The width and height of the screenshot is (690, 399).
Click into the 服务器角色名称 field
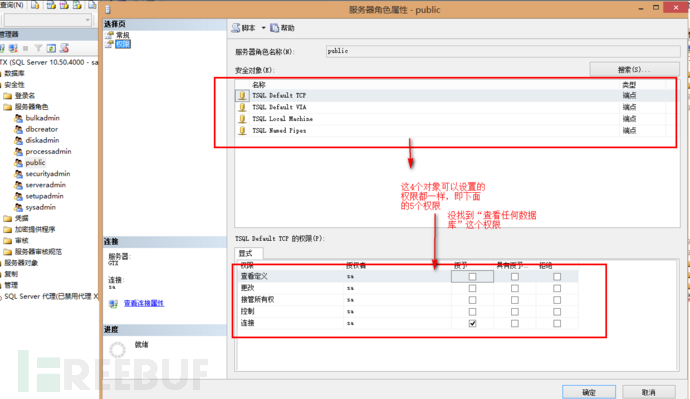click(503, 51)
